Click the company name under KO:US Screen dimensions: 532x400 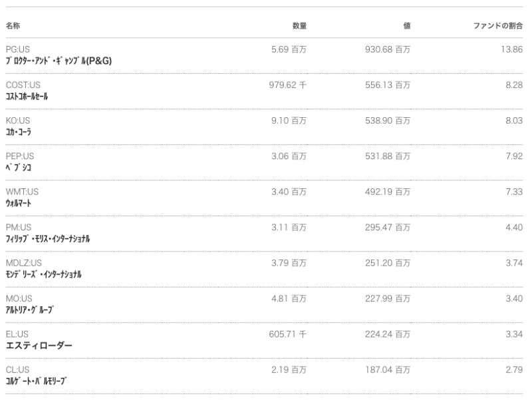[19, 132]
